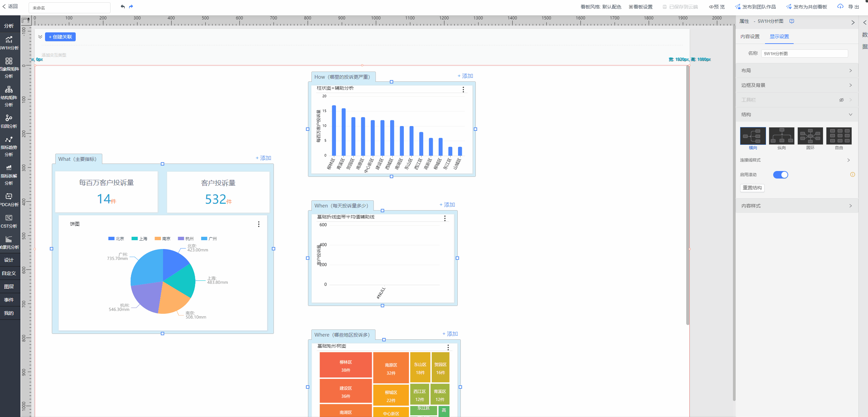
Task: Choose the 圆环 structure layout thumbnail
Action: pos(810,136)
